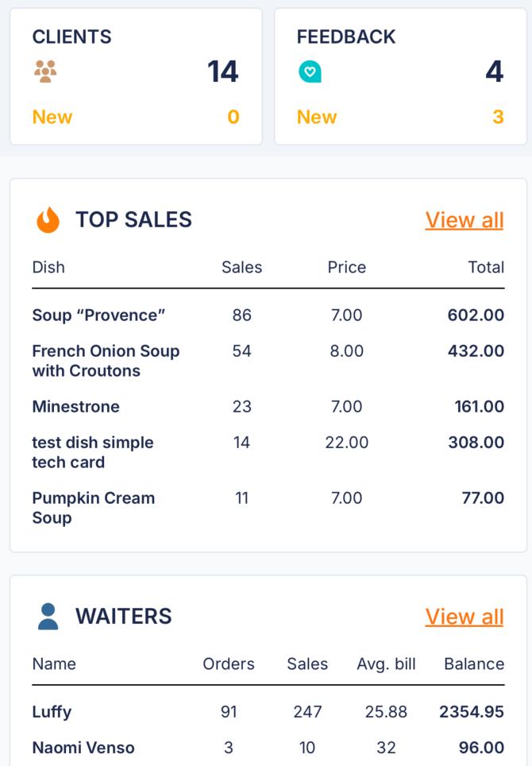Screen dimensions: 532x766
Task: Click the feedback heart bubble icon
Action: (x=310, y=72)
